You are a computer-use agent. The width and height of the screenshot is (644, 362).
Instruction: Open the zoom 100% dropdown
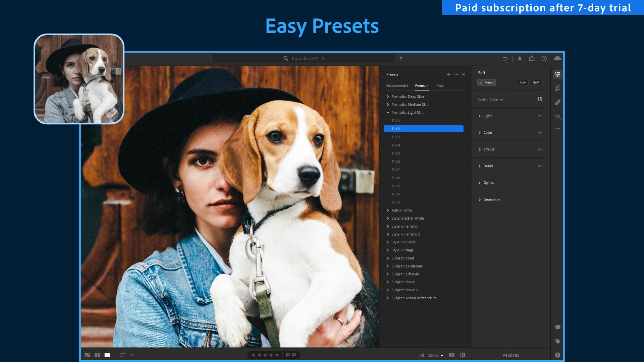point(435,355)
